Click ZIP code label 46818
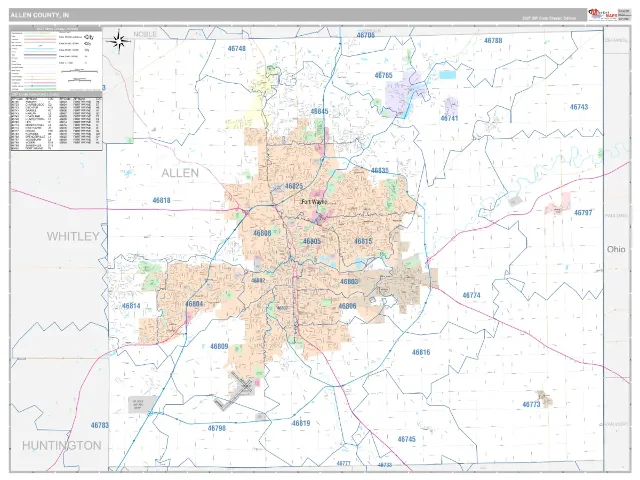The image size is (640, 480). 161,200
